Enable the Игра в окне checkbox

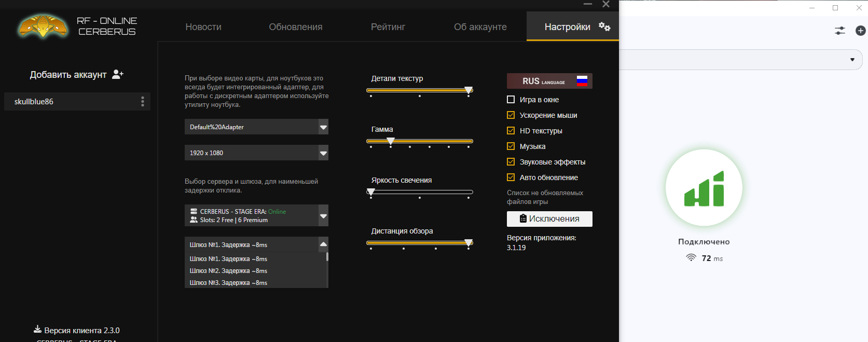pos(511,100)
